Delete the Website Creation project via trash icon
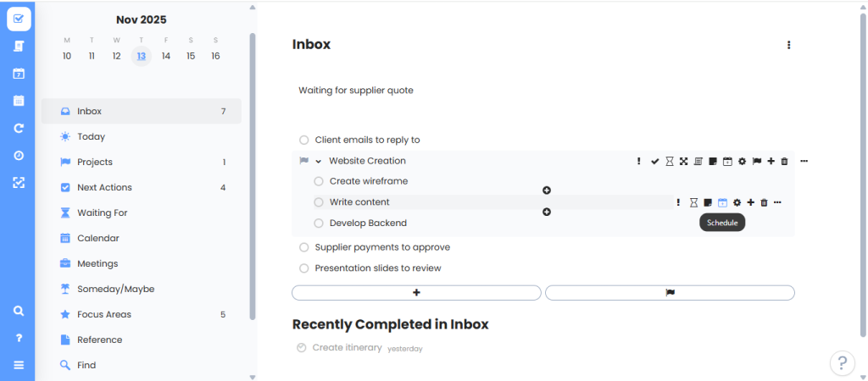Image resolution: width=868 pixels, height=381 pixels. pos(784,161)
